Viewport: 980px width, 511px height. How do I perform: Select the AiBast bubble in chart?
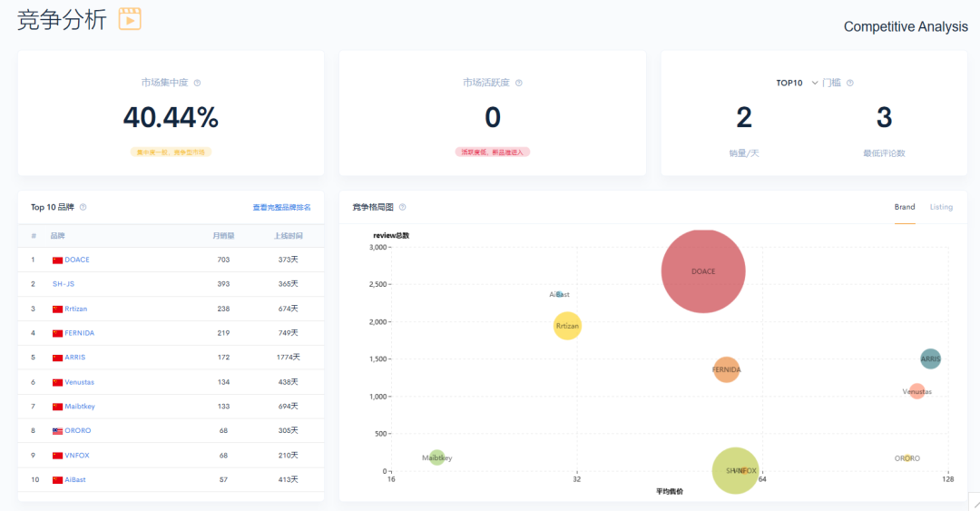[x=559, y=294]
